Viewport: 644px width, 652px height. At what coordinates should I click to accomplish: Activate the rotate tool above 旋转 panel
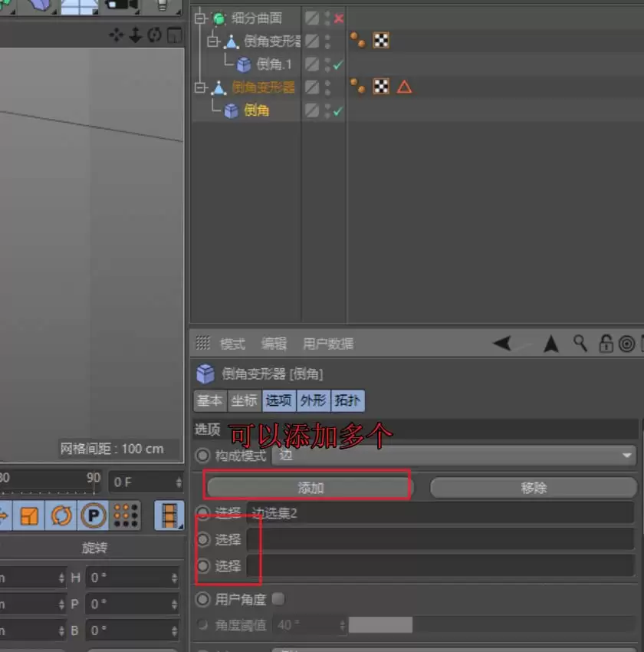(x=61, y=515)
